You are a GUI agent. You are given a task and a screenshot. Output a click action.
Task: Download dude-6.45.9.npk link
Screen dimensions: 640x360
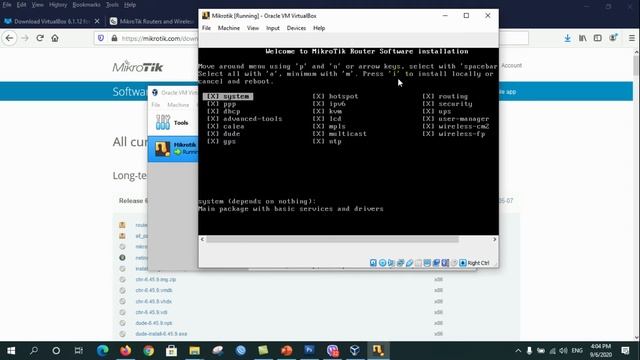154,323
